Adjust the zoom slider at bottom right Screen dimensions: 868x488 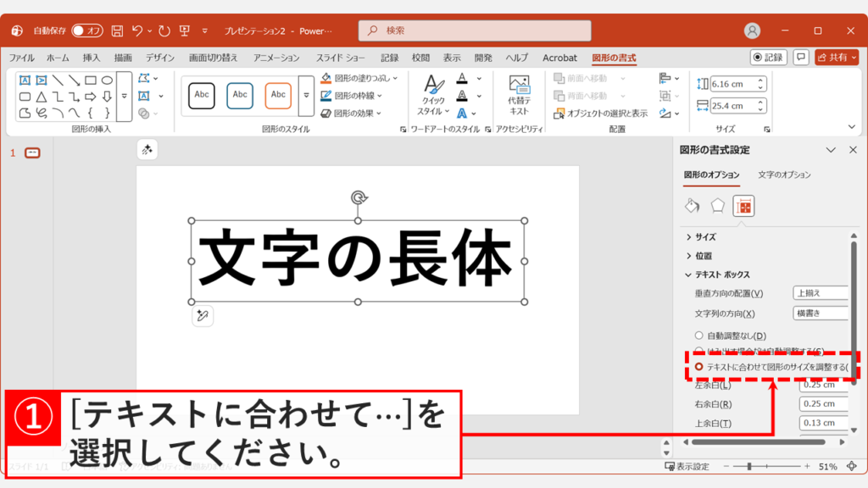tap(749, 466)
